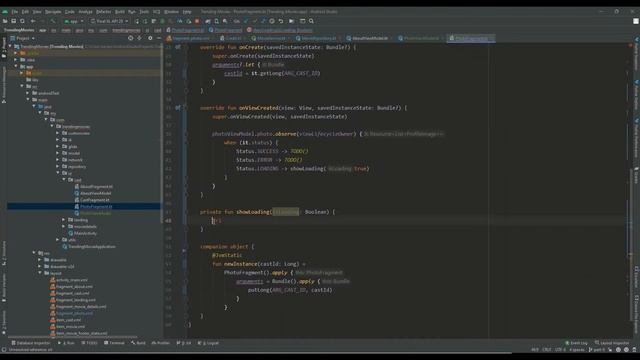Open the File menu
The height and width of the screenshot is (360, 640).
(15, 12)
